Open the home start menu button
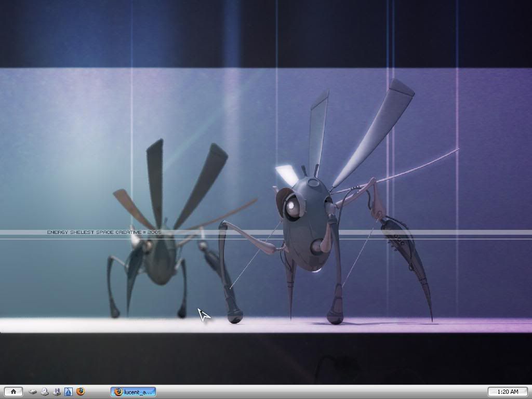532x399 pixels. pos(14,392)
